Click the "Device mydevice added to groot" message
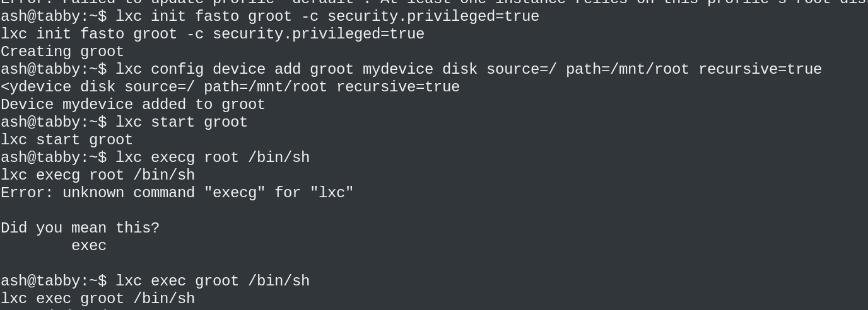The height and width of the screenshot is (310, 868). click(x=133, y=105)
